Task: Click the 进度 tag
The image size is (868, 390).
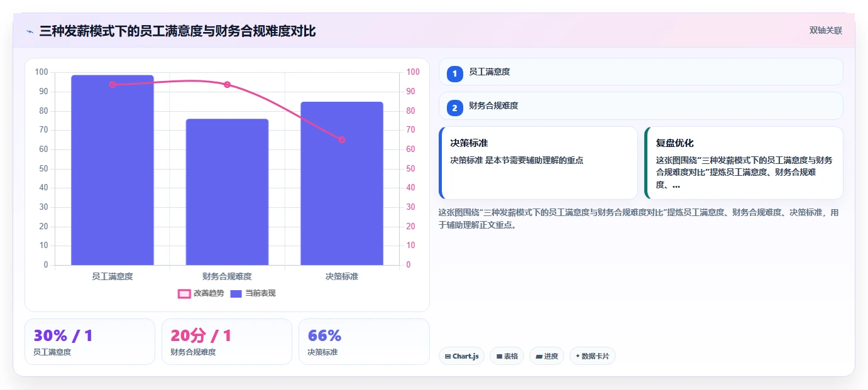Action: tap(547, 356)
